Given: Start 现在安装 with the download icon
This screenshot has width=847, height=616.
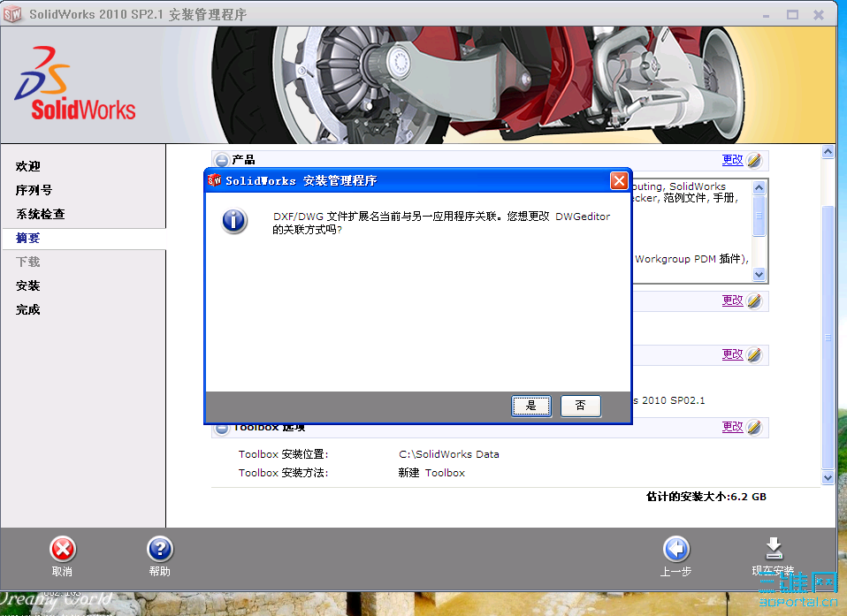Looking at the screenshot, I should [774, 549].
